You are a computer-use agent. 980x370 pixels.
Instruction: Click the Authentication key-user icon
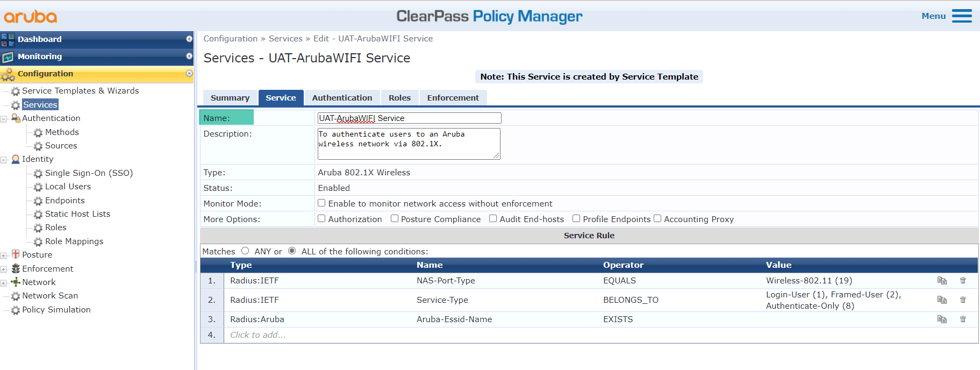[16, 118]
